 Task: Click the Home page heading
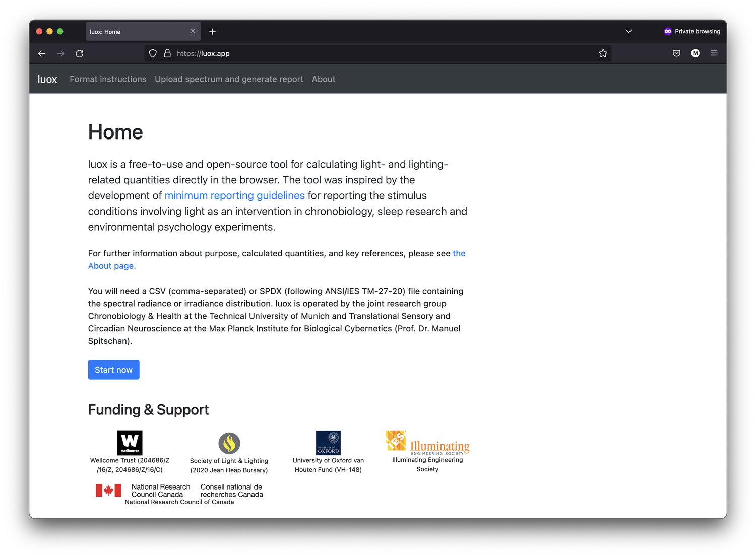tap(115, 132)
